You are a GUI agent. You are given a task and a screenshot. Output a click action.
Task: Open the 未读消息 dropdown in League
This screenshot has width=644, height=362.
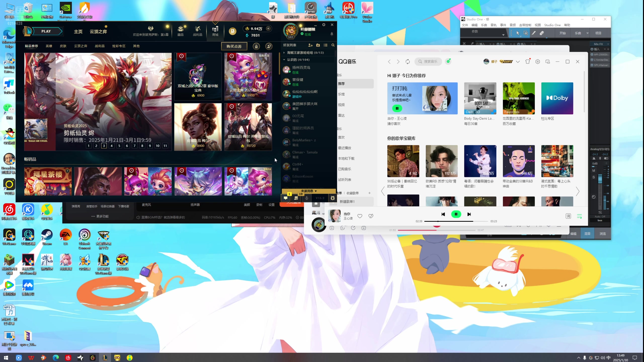(309, 191)
